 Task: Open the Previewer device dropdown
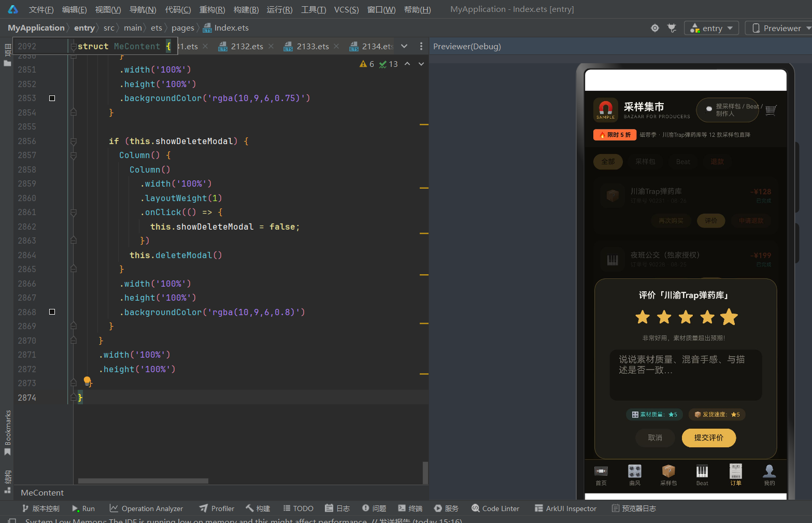point(779,28)
